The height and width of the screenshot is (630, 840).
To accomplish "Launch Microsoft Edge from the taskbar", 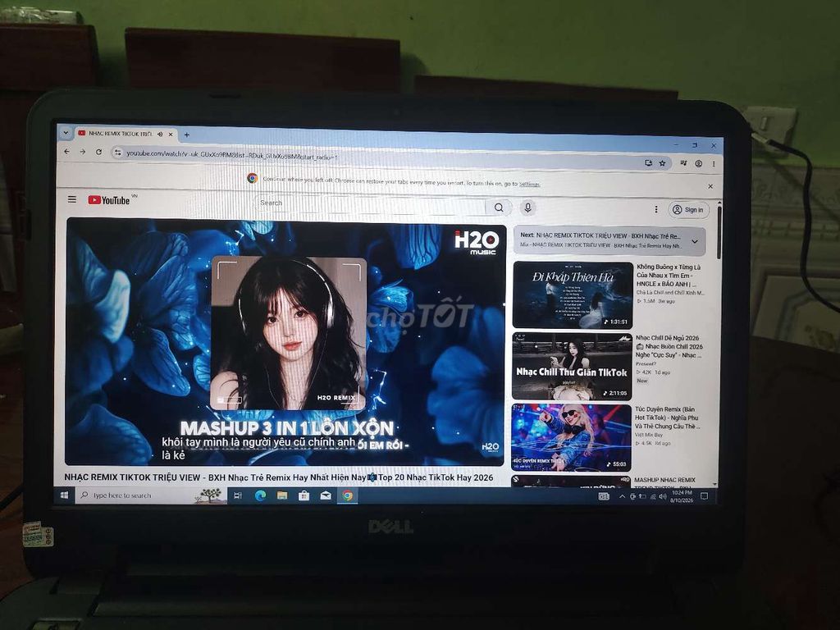I will click(260, 495).
